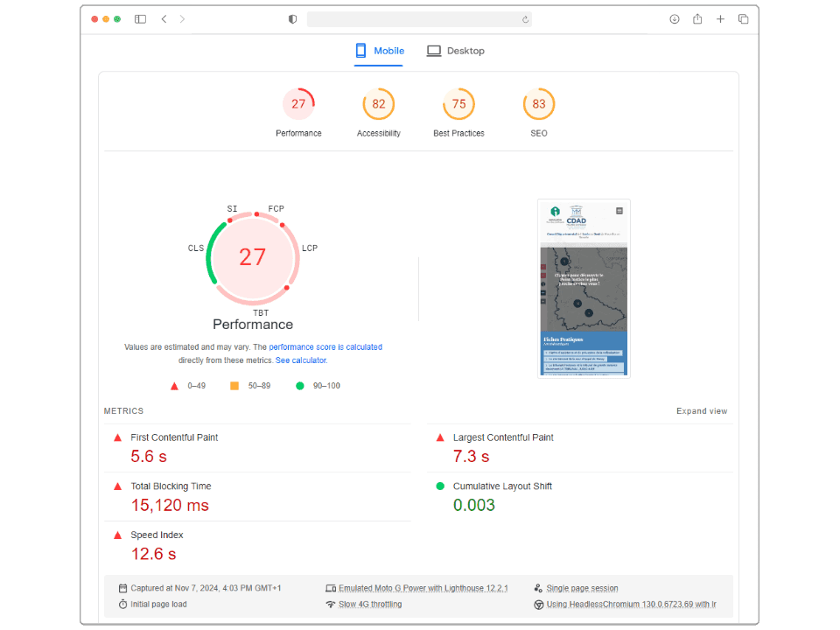Viewport: 840px width, 630px height.
Task: Open the browser sidebar toggle icon
Action: (140, 17)
